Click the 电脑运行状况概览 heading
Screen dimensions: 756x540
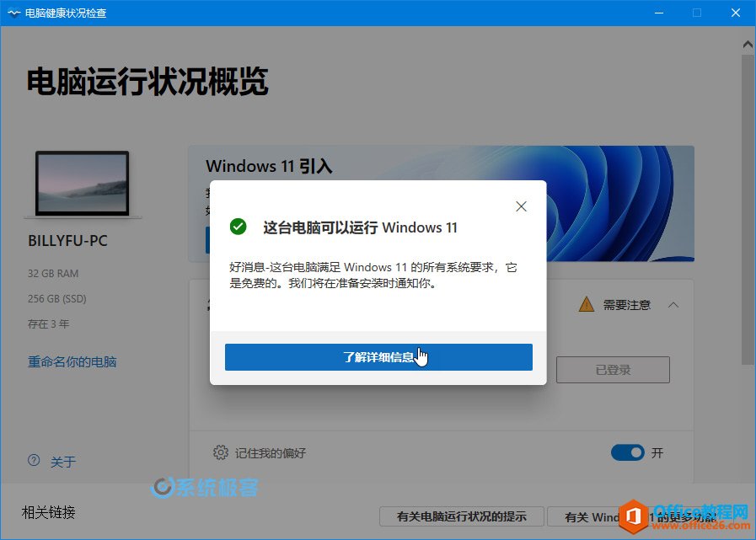pyautogui.click(x=147, y=81)
